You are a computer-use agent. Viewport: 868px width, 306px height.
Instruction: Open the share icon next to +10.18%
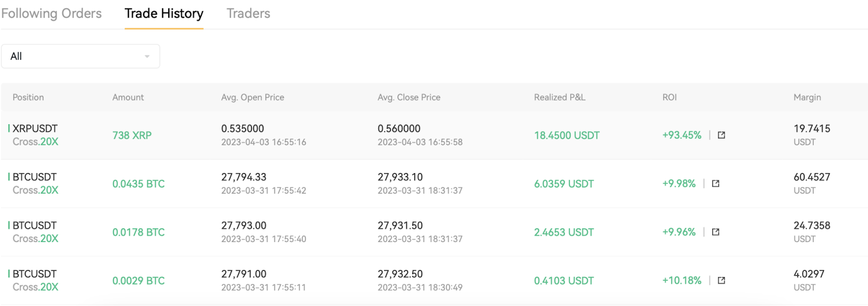[721, 280]
